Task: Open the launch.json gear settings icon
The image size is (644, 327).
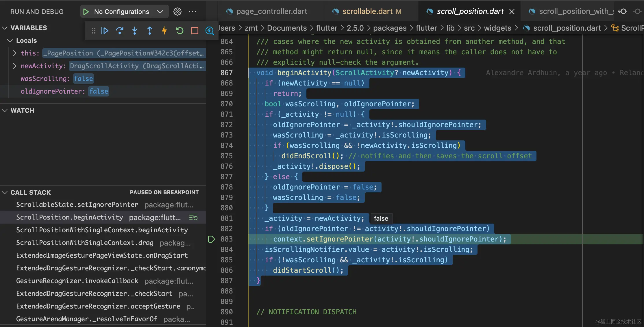Action: point(177,12)
